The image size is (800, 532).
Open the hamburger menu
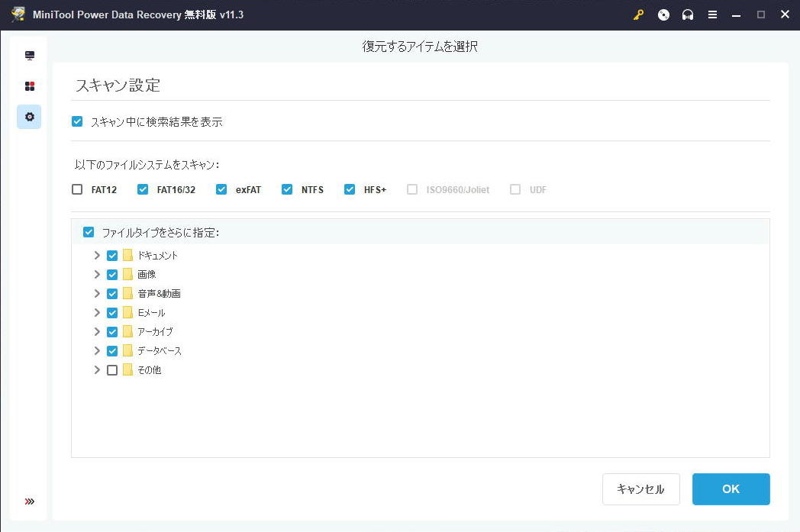click(x=712, y=15)
